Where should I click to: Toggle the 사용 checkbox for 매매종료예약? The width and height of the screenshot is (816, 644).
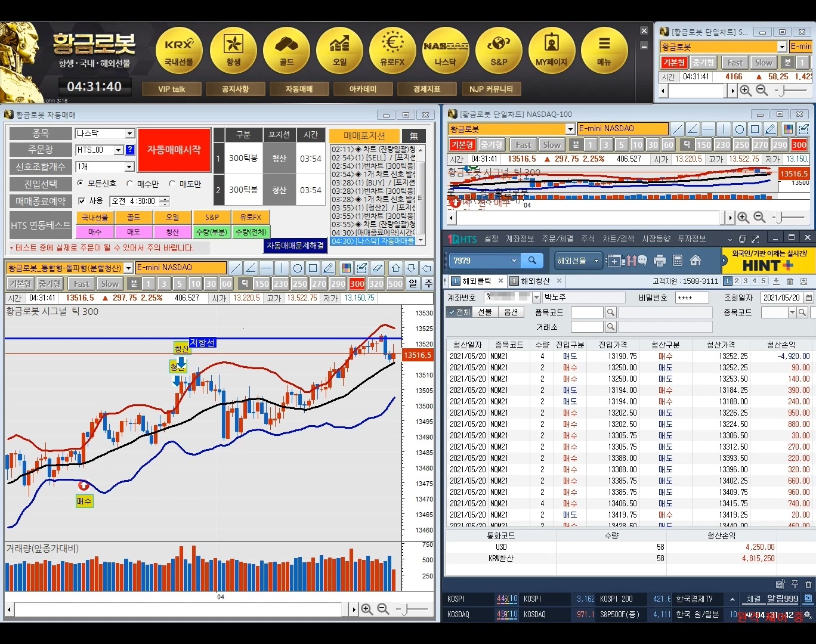coord(82,201)
